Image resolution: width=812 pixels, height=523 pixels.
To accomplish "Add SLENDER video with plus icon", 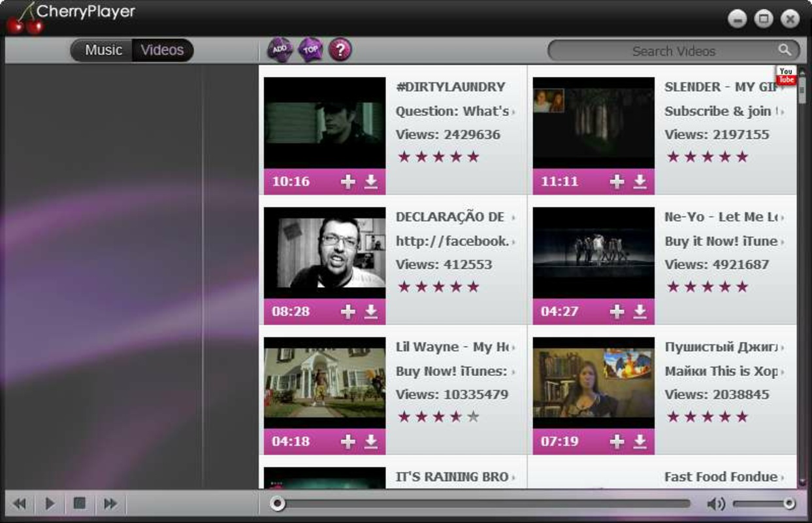I will point(617,182).
